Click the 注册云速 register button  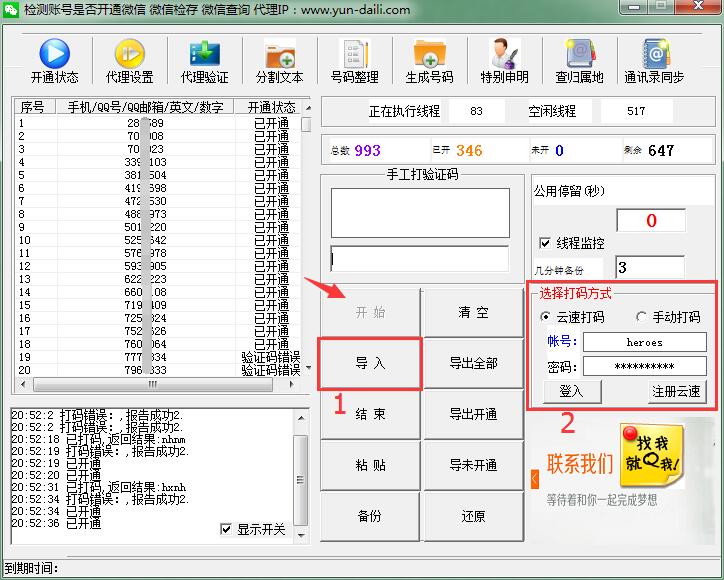[x=677, y=392]
